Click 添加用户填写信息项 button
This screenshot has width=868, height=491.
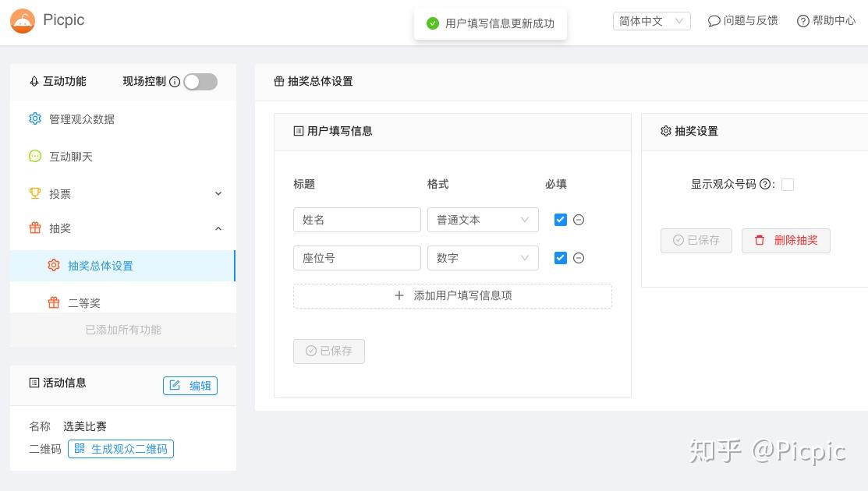[x=452, y=296]
